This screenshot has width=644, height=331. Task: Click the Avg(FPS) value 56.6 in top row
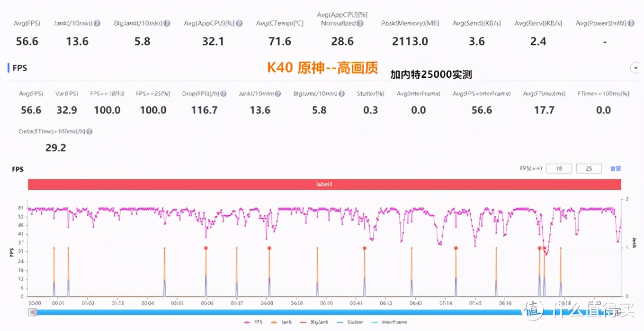27,41
